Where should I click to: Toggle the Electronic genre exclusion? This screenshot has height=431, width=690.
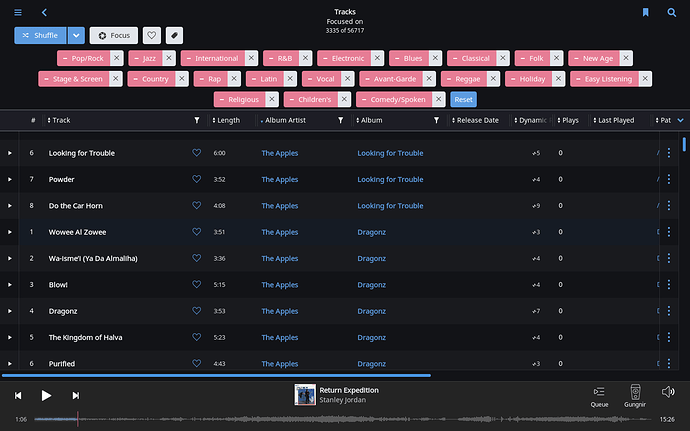(344, 58)
